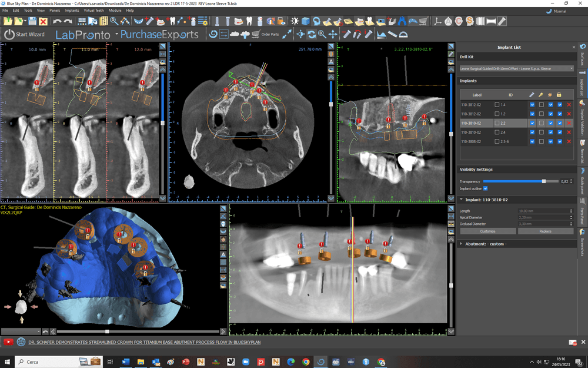Image resolution: width=588 pixels, height=368 pixels.
Task: Open the dropdown arrow beside the open-folder icon
Action: point(25,21)
